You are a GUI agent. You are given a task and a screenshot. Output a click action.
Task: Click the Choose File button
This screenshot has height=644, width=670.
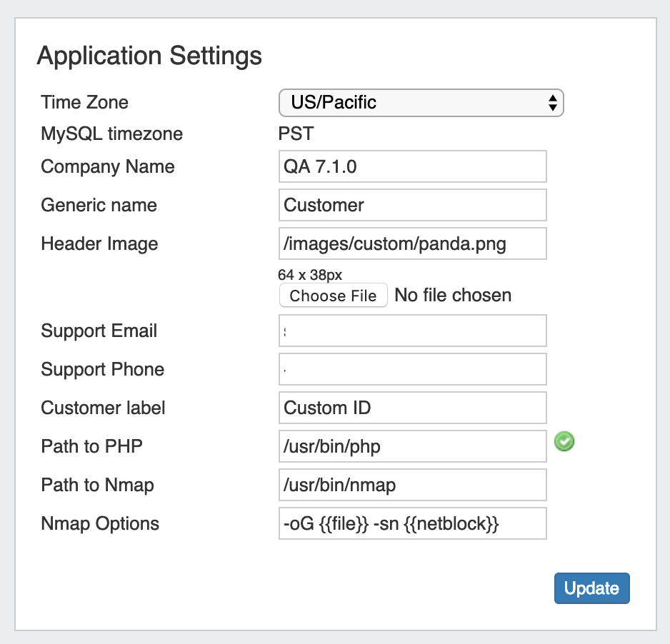pos(333,296)
